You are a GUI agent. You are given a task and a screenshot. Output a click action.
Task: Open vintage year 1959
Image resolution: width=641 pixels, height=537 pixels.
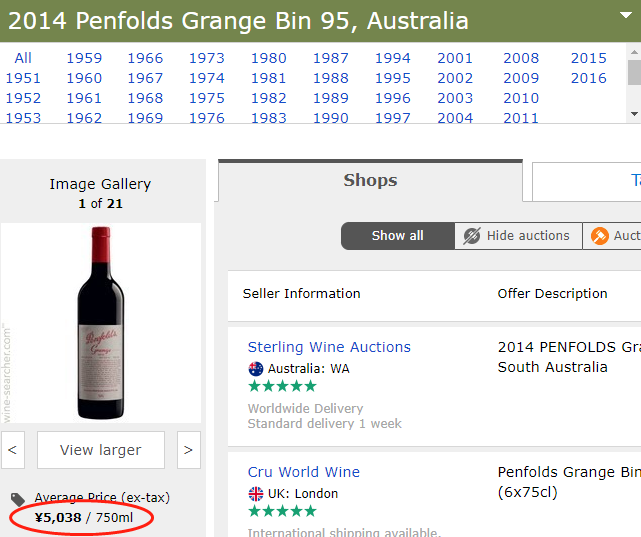[84, 58]
